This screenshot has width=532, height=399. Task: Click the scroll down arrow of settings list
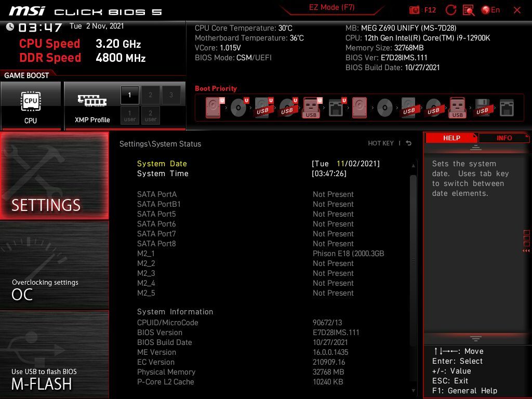tap(413, 391)
